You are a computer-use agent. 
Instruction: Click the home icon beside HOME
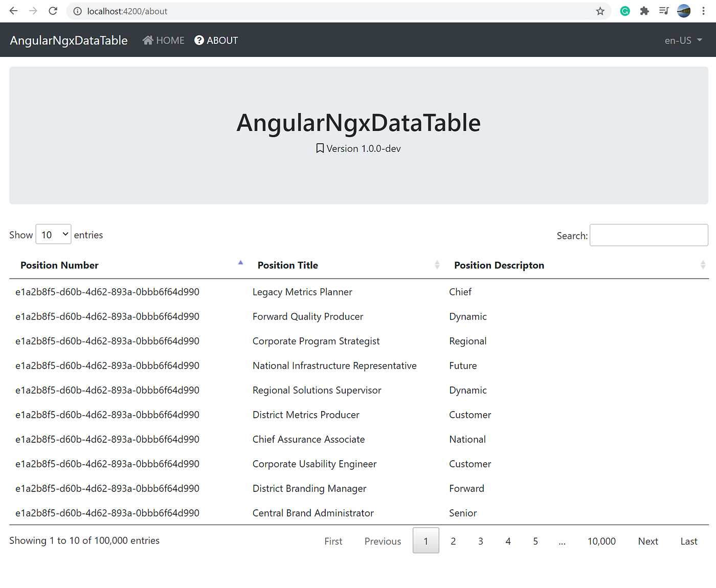148,40
